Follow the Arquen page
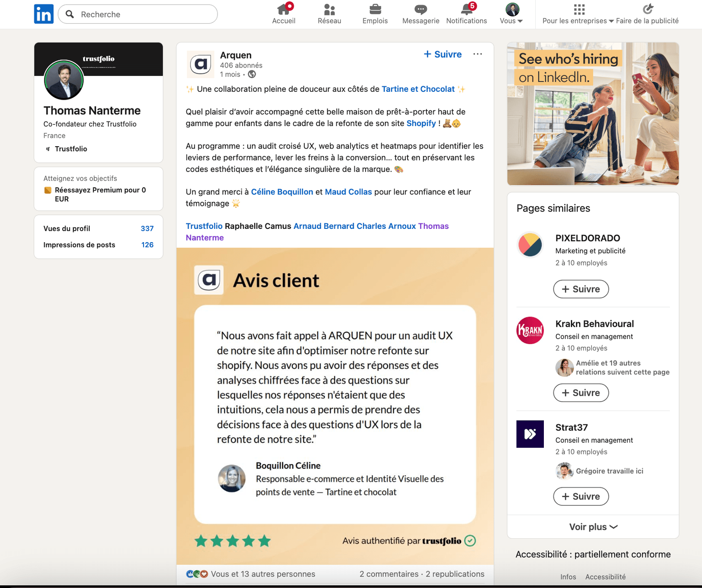 point(443,54)
